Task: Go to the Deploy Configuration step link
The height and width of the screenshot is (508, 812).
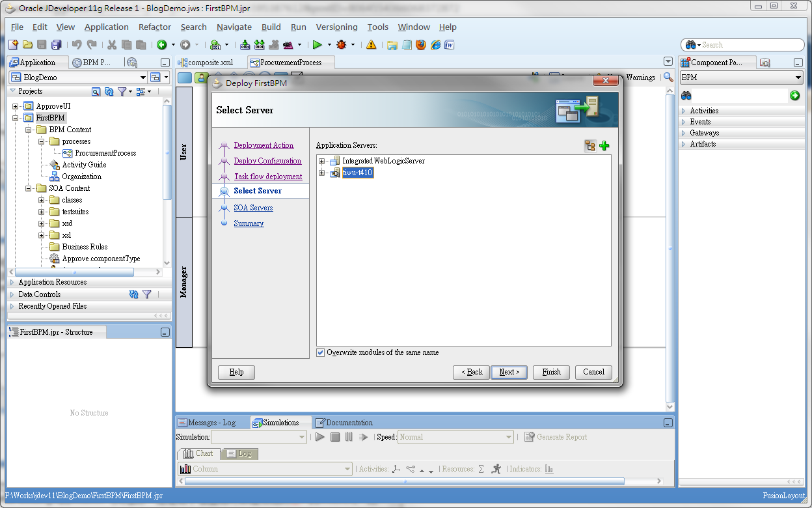Action: tap(267, 161)
